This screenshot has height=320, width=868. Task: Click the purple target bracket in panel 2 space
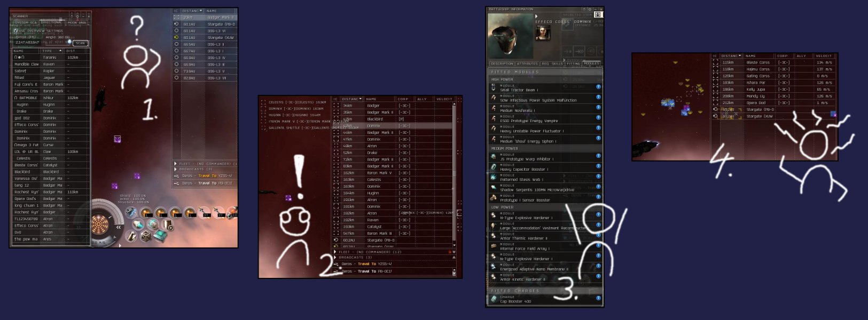(288, 198)
